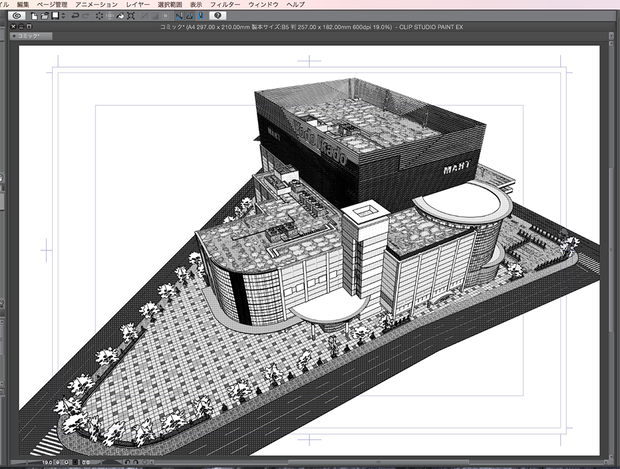The width and height of the screenshot is (620, 469).
Task: Create a new document with New icon
Action: [x=34, y=16]
